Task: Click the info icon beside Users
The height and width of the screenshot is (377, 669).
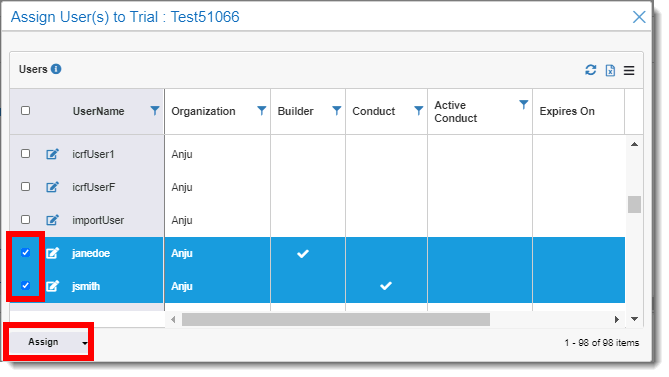Action: pyautogui.click(x=56, y=69)
